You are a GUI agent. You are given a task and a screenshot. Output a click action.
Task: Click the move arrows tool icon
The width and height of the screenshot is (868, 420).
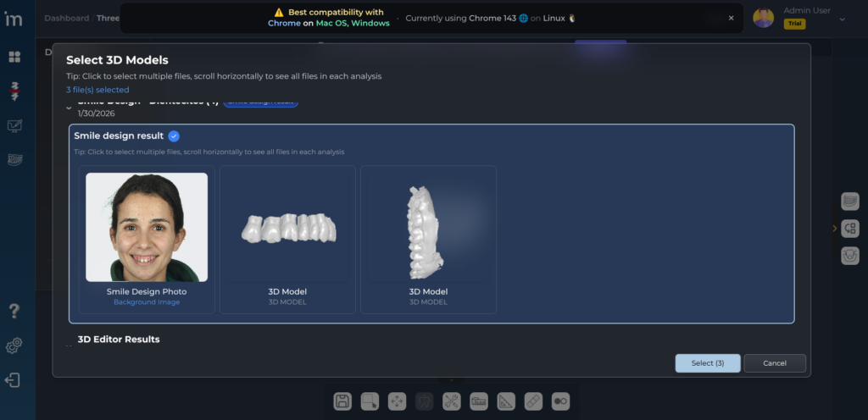point(397,401)
